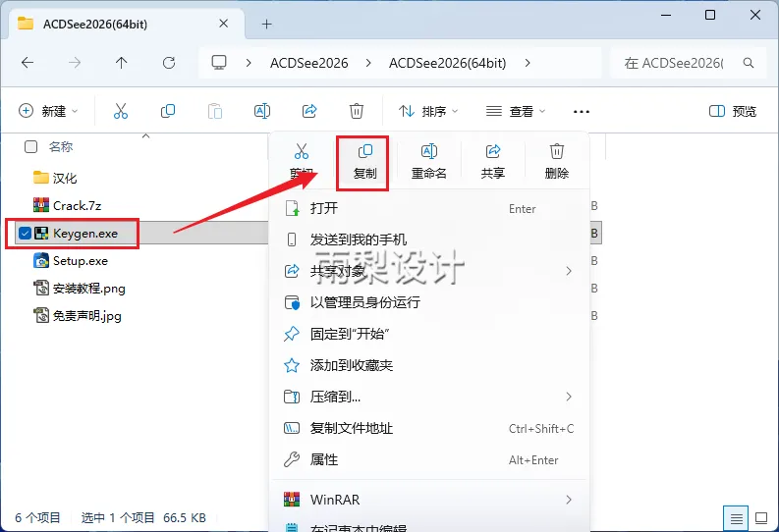
Task: Switch to large thumbnails view icon in status bar
Action: pos(761,518)
